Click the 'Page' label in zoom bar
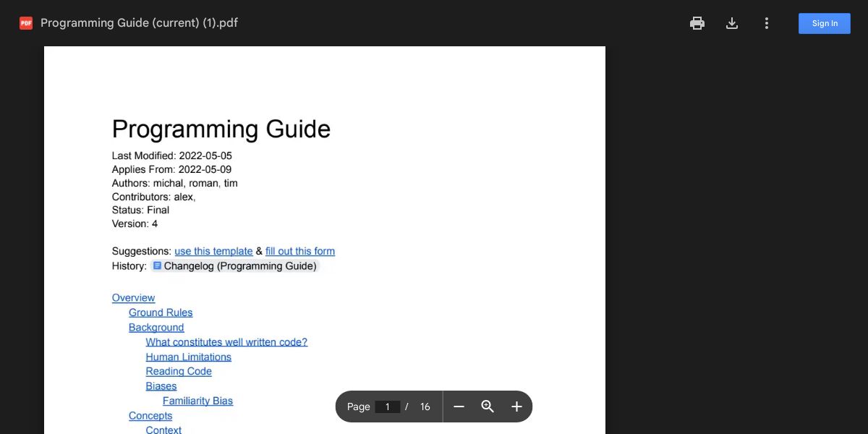Screen dimensions: 868x434 pos(359,407)
